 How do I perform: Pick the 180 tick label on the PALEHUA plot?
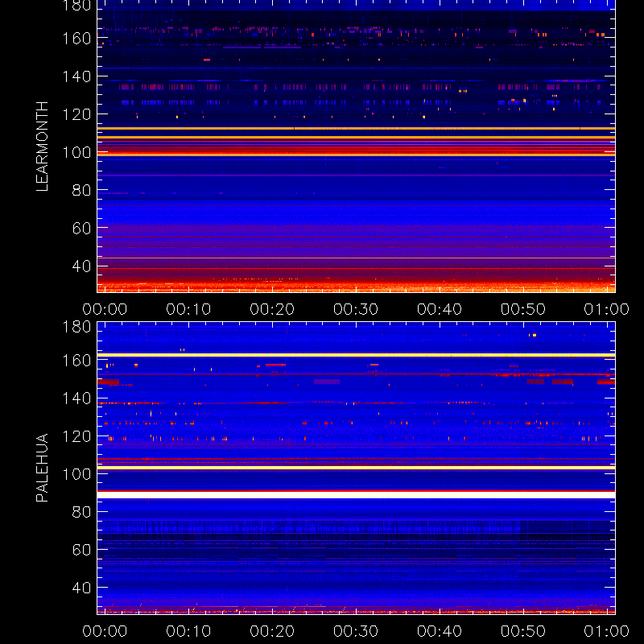tap(76, 327)
